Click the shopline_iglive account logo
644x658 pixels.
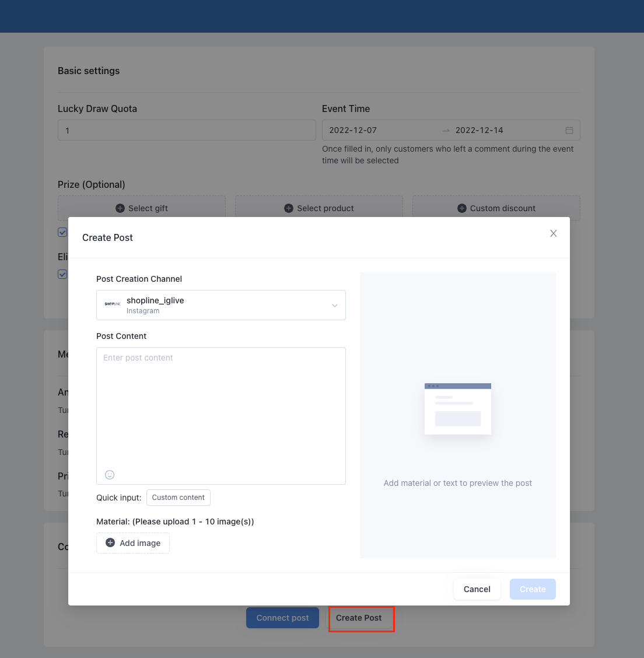coord(113,304)
